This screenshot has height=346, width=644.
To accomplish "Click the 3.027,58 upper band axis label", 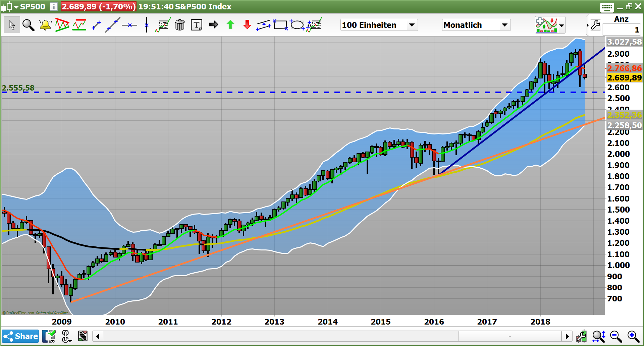I will click(624, 42).
